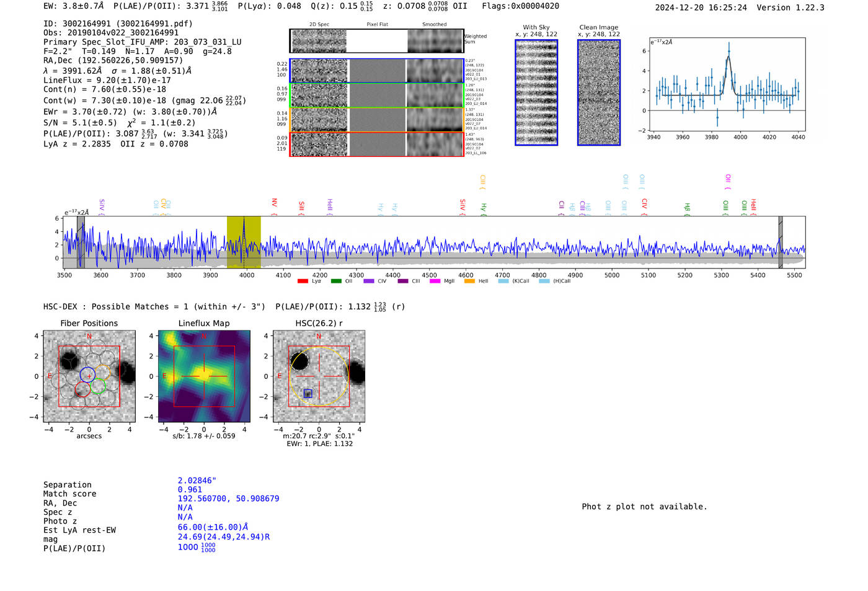Click the green OII legend swatch
The height and width of the screenshot is (591, 868).
point(336,282)
